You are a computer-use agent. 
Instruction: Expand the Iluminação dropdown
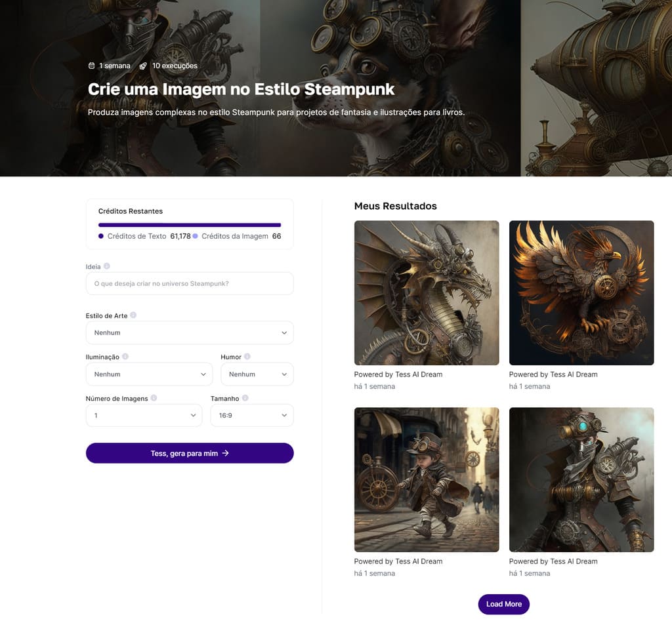pyautogui.click(x=149, y=374)
